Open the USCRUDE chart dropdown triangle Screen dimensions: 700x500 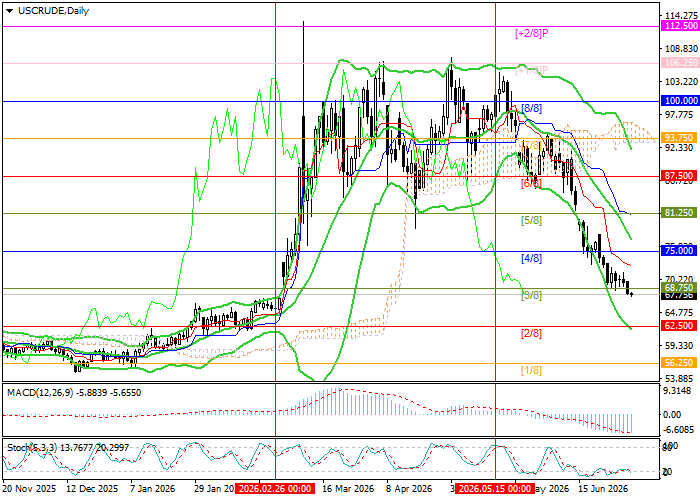coord(9,11)
